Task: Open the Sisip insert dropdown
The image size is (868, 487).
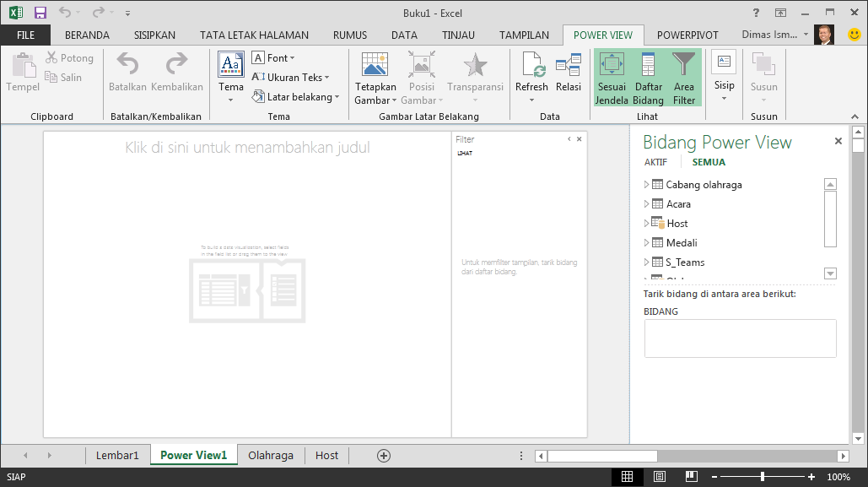Action: (724, 76)
